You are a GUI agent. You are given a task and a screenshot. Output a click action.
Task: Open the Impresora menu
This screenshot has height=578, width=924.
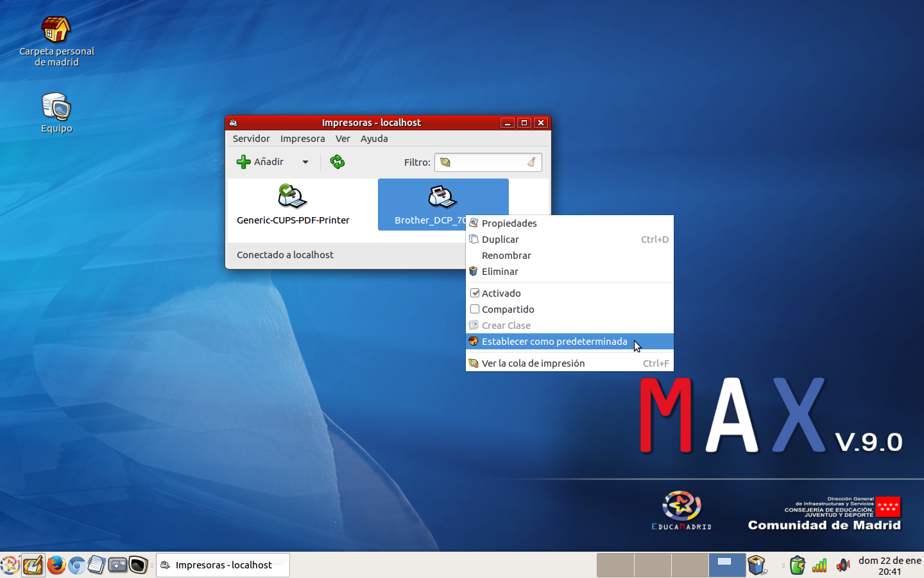point(302,139)
